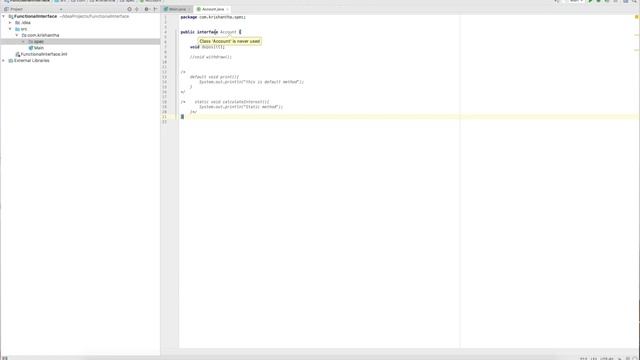Switch to the Main.java editor tab
This screenshot has height=360, width=640.
177,9
